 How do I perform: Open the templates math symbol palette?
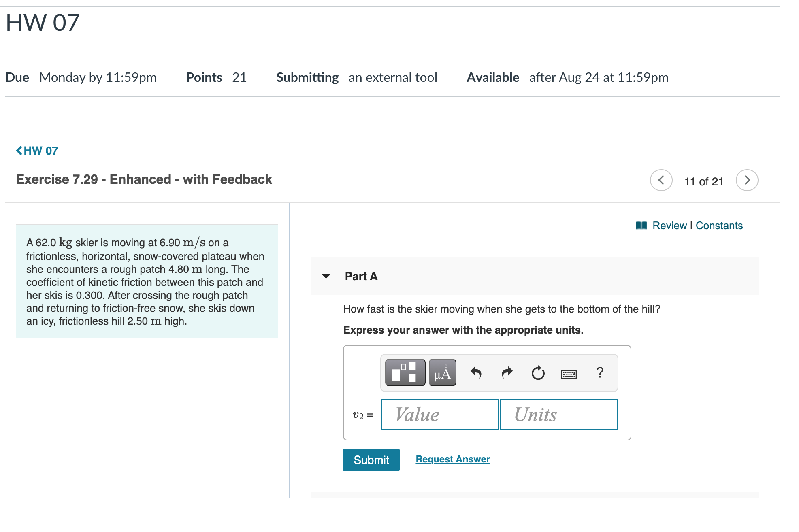pyautogui.click(x=405, y=372)
